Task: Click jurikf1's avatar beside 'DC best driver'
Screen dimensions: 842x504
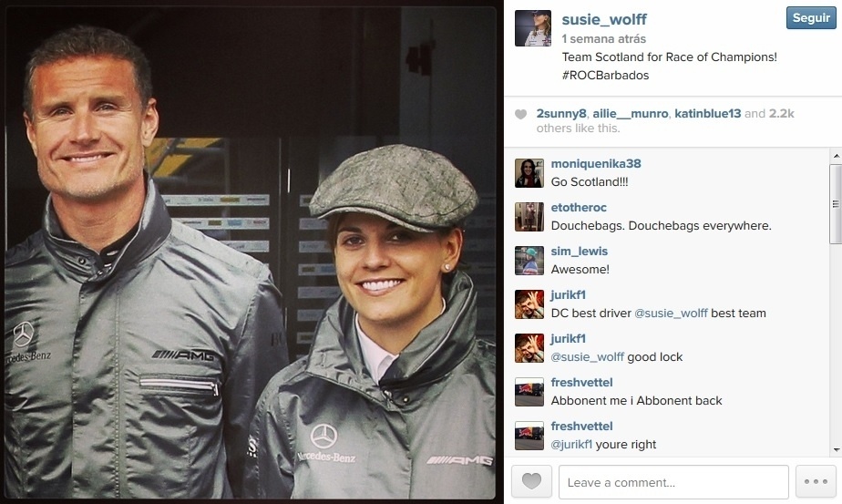Action: pos(529,304)
